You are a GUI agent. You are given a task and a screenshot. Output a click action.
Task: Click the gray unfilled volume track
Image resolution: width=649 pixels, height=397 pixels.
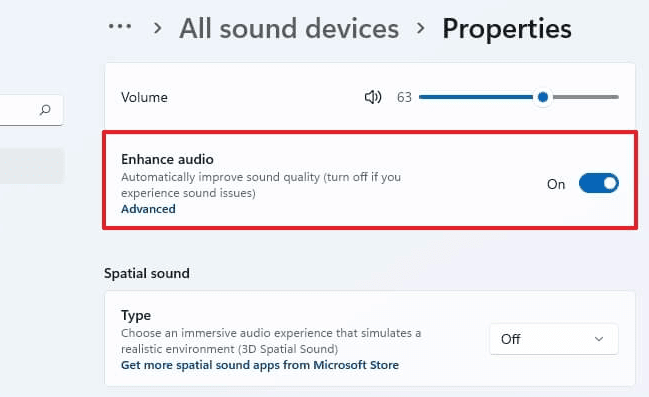coord(586,97)
